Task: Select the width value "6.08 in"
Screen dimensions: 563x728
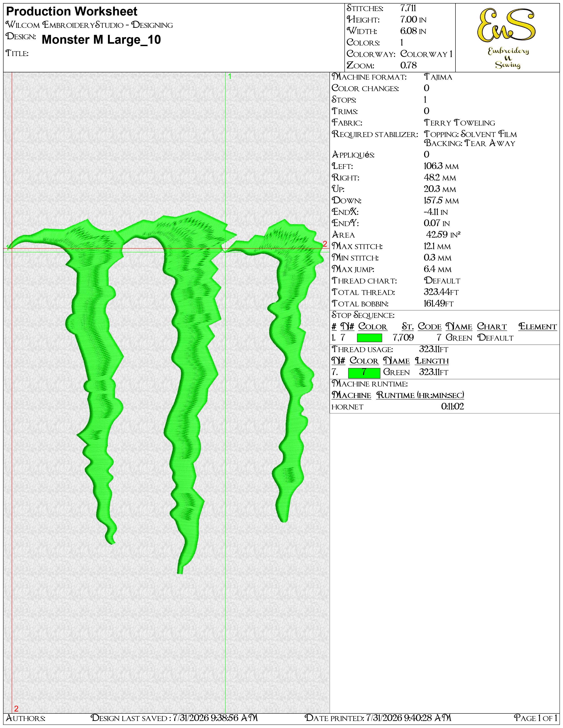Action: 413,31
